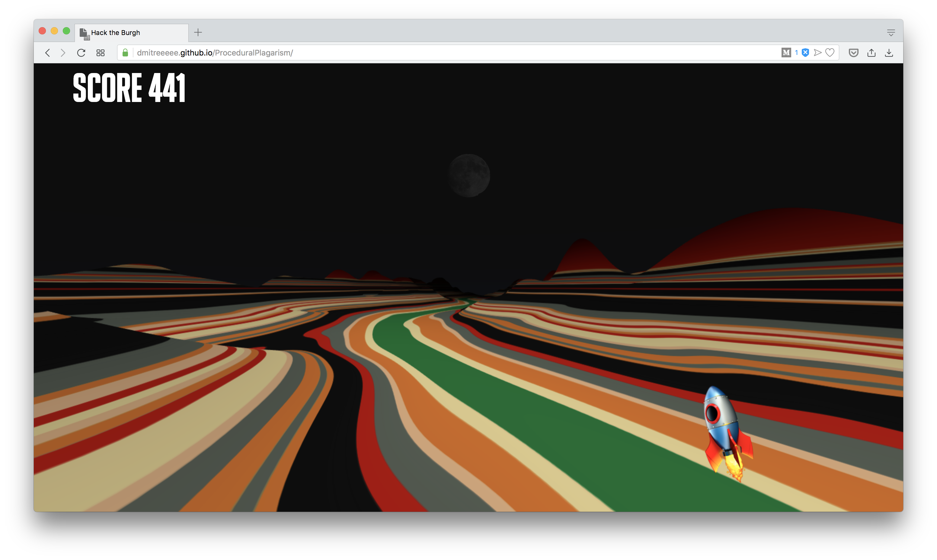
Task: Reload the current page
Action: coord(81,53)
